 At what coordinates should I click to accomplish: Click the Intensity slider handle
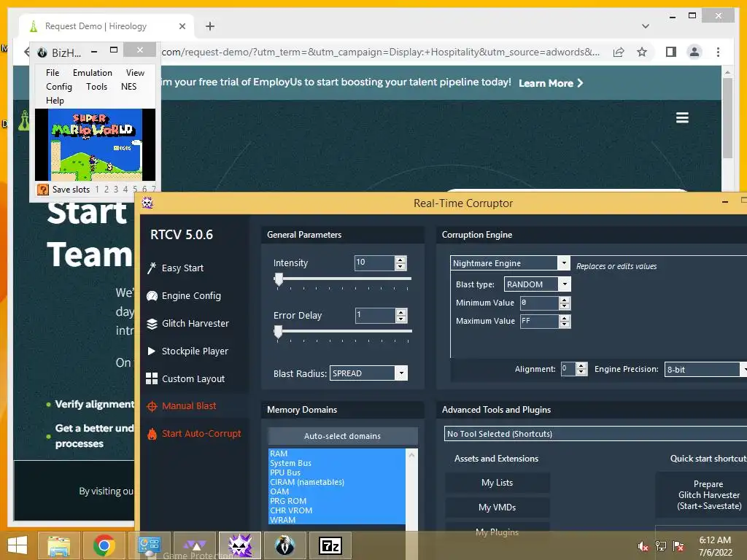point(279,280)
